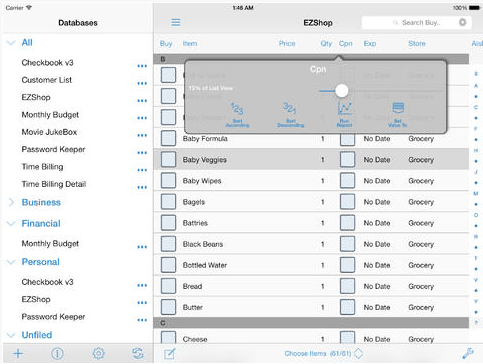Open more options for Monthly Budget under All

pos(142,118)
